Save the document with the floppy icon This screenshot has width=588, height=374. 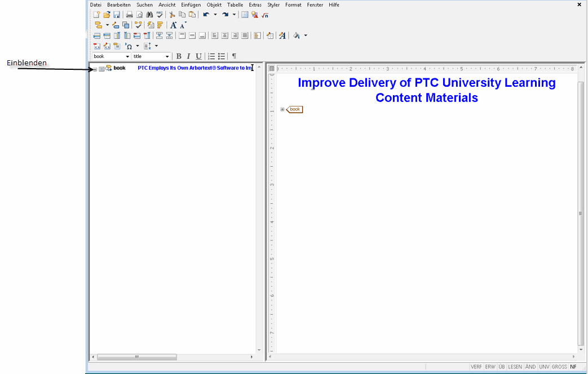(117, 15)
